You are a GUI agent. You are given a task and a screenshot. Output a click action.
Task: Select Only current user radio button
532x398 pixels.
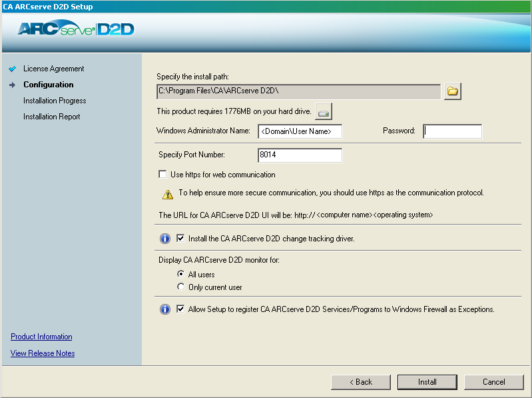click(181, 287)
